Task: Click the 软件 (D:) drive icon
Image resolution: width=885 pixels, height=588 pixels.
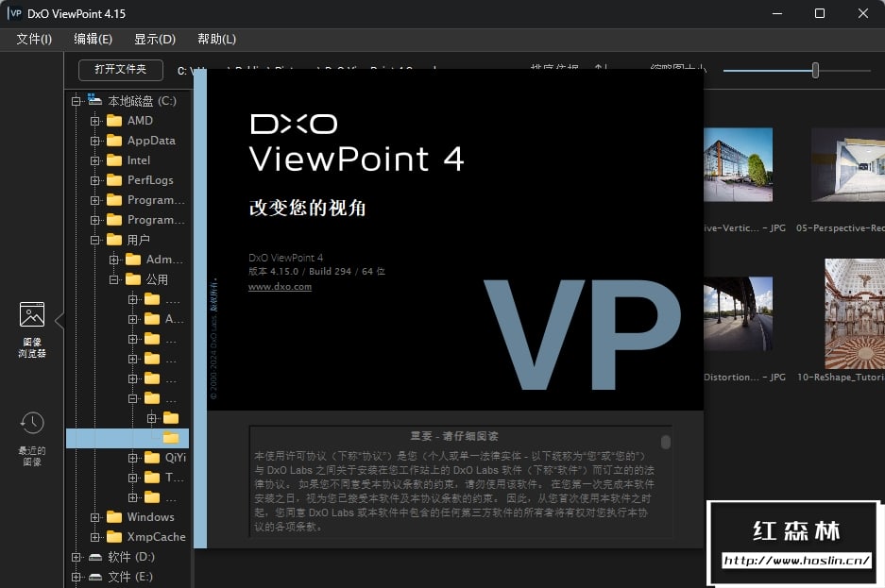Action: (x=95, y=557)
